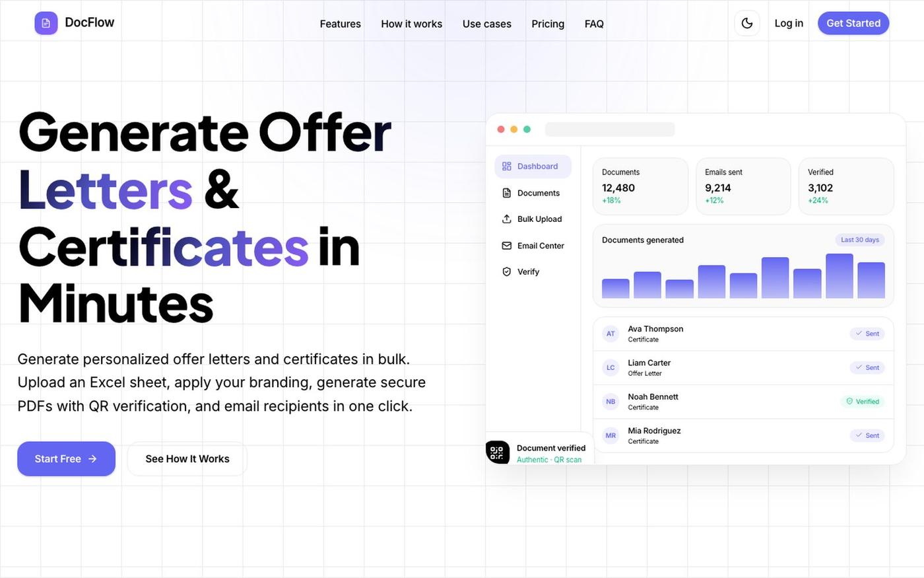
Task: Click the Email Center sidebar label
Action: [541, 246]
